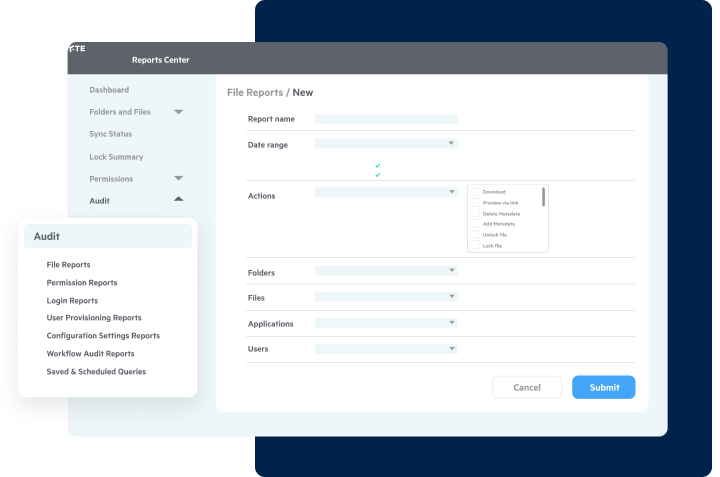Collapse the Audit sidebar section

[178, 200]
